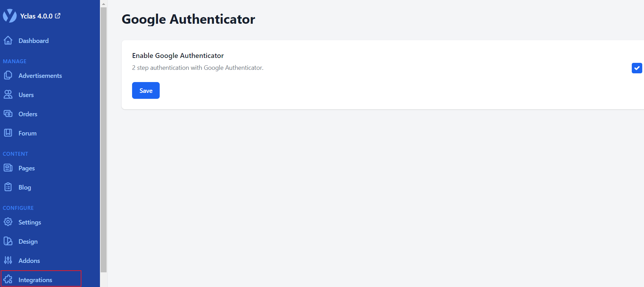The image size is (644, 287).
Task: Click the Yclas logo icon
Action: [x=9, y=16]
